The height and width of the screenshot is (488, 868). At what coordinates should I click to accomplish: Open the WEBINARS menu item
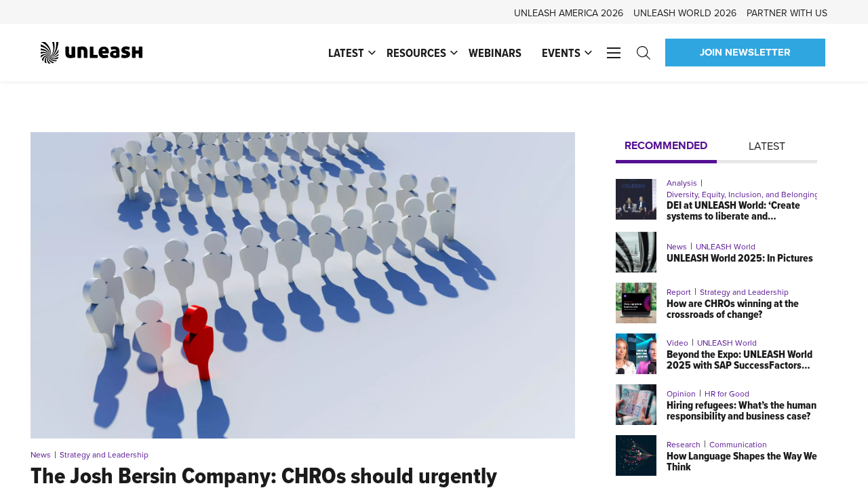pyautogui.click(x=495, y=54)
